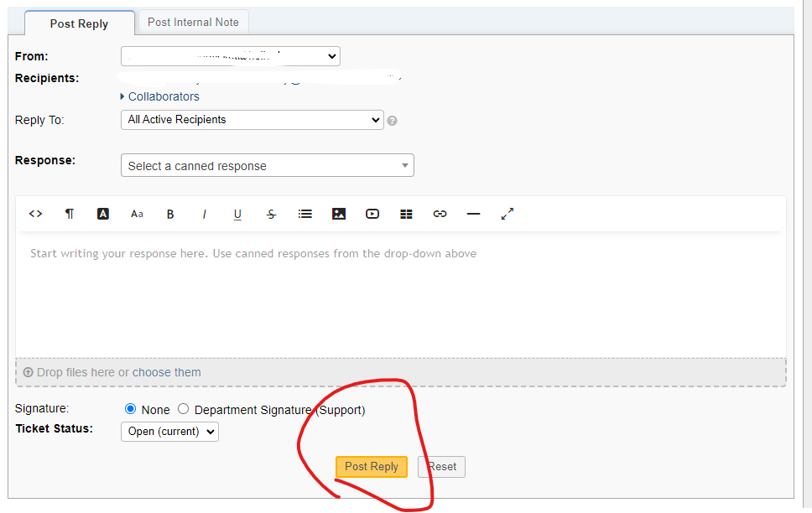This screenshot has height=513, width=812.
Task: Insert a list using list icon
Action: pos(305,214)
